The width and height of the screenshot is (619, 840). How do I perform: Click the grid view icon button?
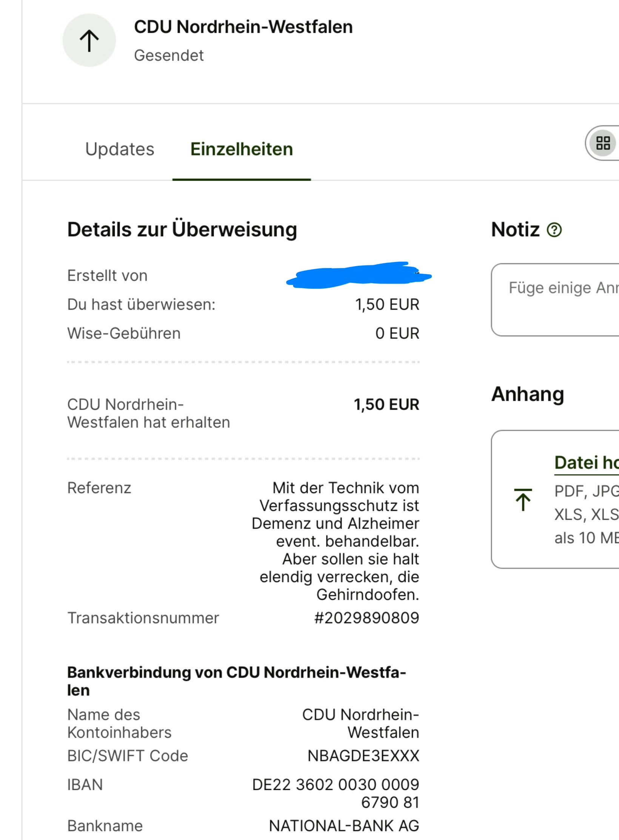[603, 143]
